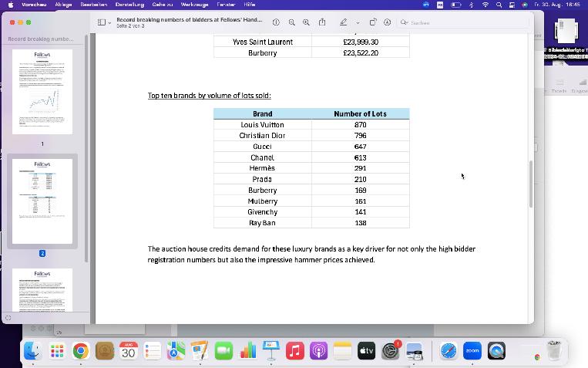Image resolution: width=588 pixels, height=368 pixels.
Task: Open Launchpad from the dock
Action: click(57, 351)
